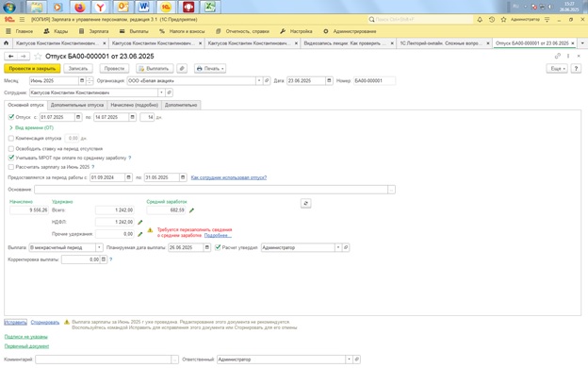Edit average earnings via pencil icon
The width and height of the screenshot is (588, 368).
(x=191, y=210)
